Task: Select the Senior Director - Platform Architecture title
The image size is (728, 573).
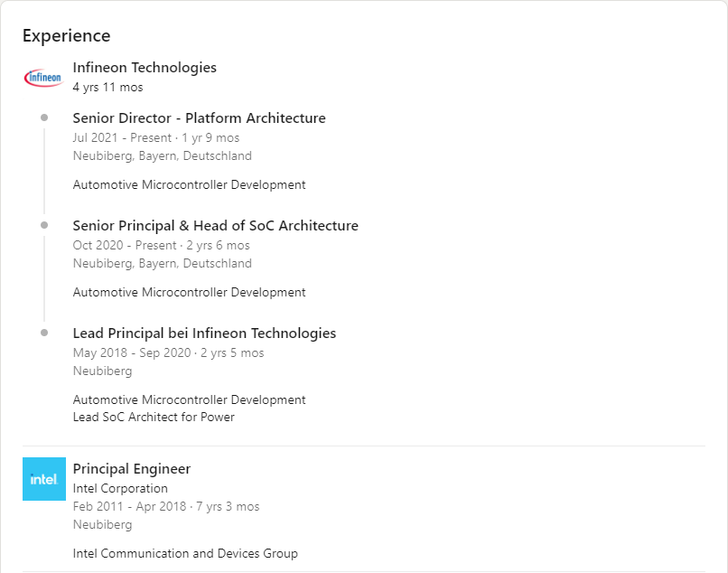Action: [200, 118]
